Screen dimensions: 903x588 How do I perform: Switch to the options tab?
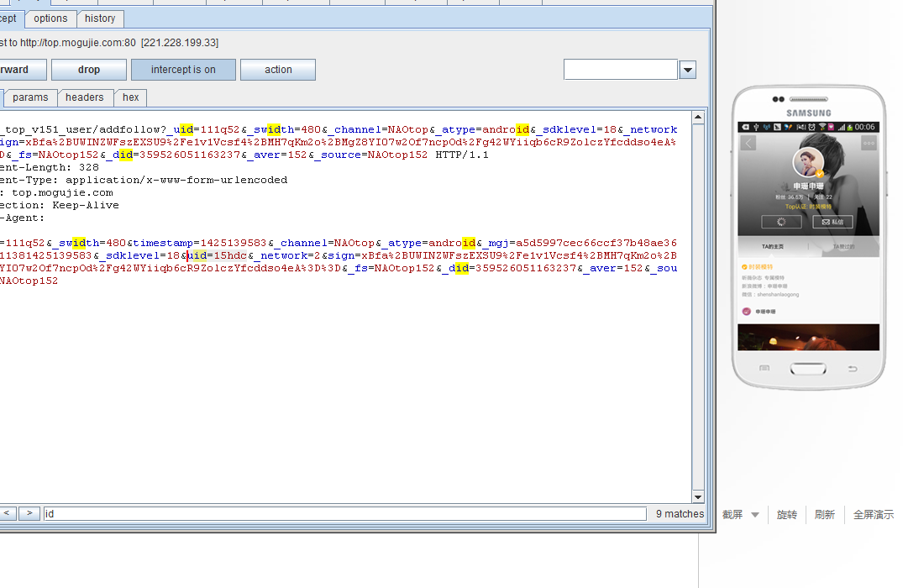tap(50, 18)
